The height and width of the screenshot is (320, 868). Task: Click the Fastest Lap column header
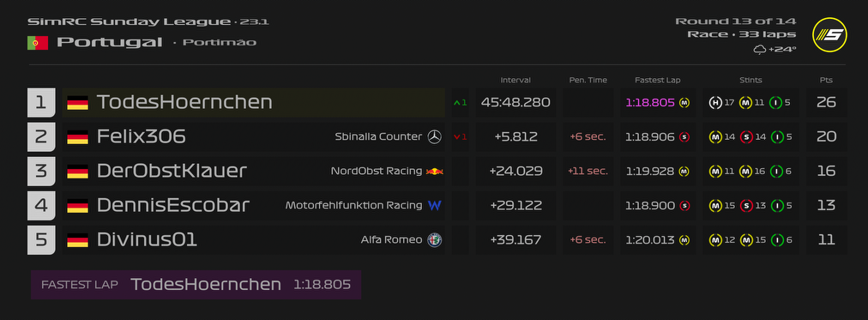tap(658, 81)
